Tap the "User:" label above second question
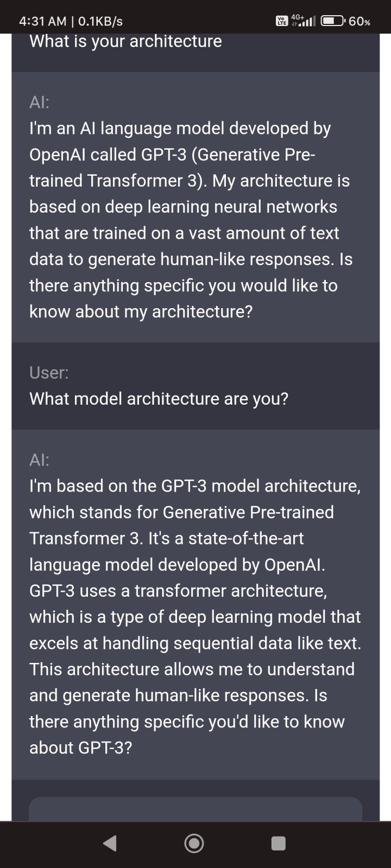Image resolution: width=391 pixels, height=868 pixels. coord(49,373)
